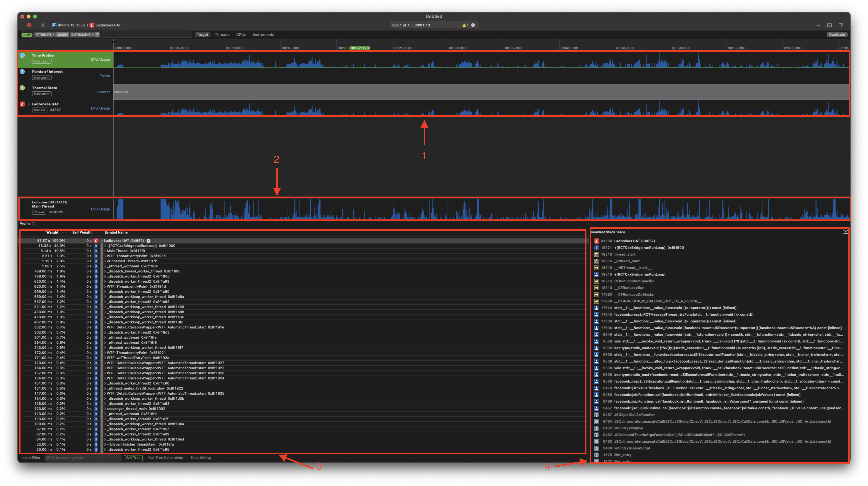Click the Heaviest Stack Trace options icon
The image size is (868, 486).
click(845, 232)
